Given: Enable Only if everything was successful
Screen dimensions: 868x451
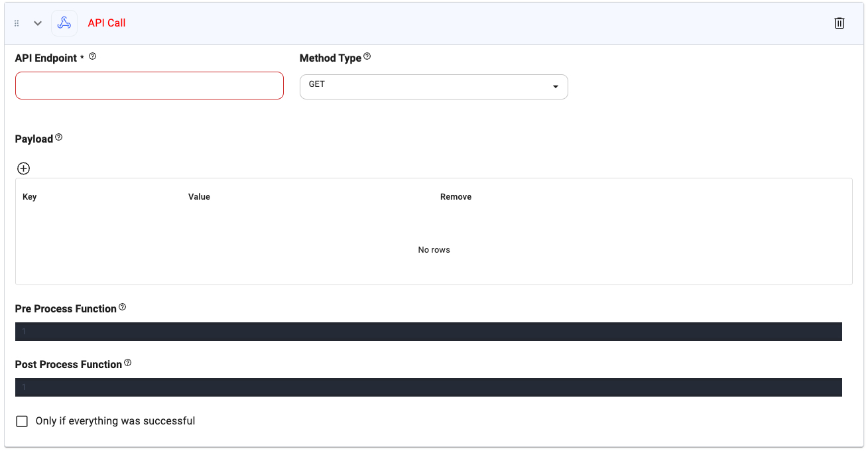Looking at the screenshot, I should click(22, 421).
